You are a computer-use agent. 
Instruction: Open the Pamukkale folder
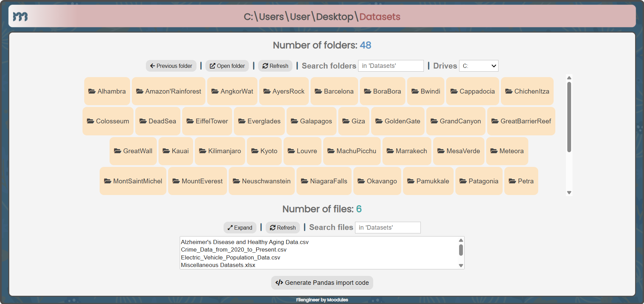point(428,181)
